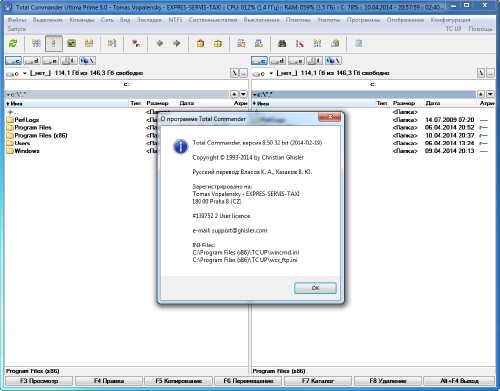
Task: Go back with the left arrow toolbar icon
Action: pyautogui.click(x=160, y=43)
